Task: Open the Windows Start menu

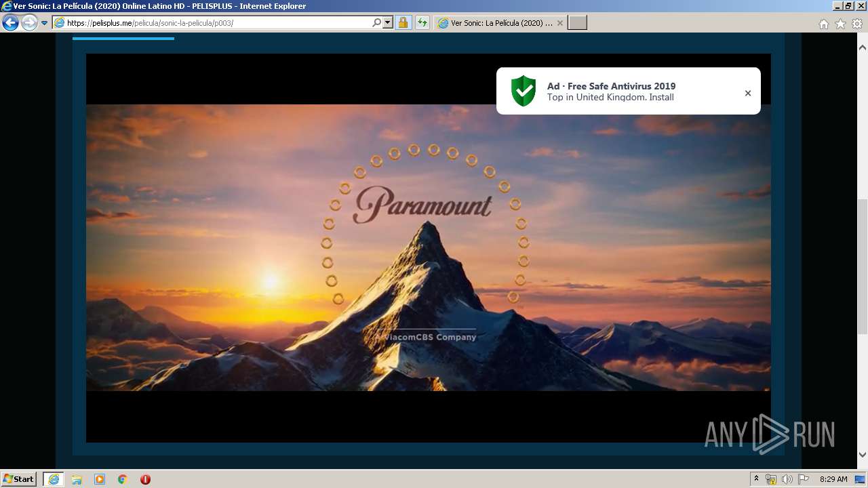Action: coord(19,479)
